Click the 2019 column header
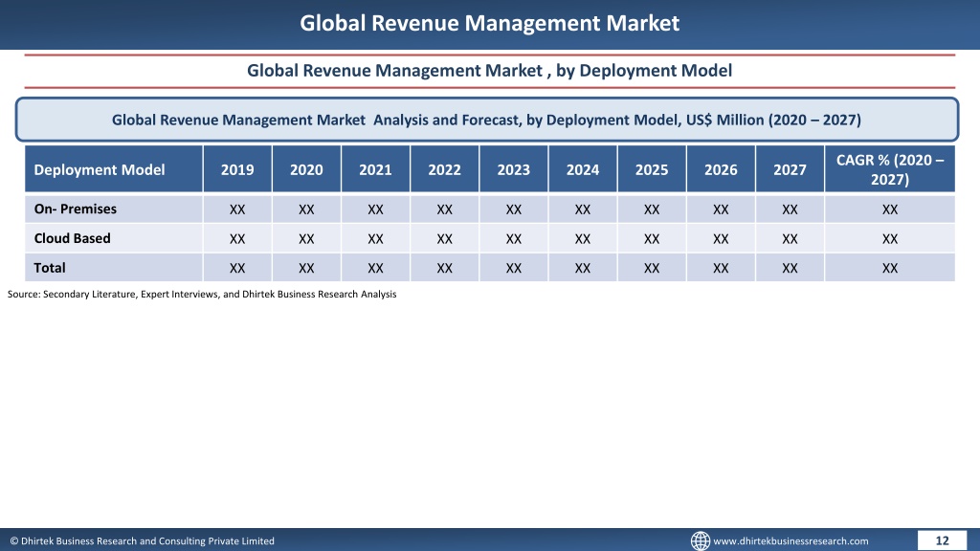The width and height of the screenshot is (980, 551). [237, 169]
